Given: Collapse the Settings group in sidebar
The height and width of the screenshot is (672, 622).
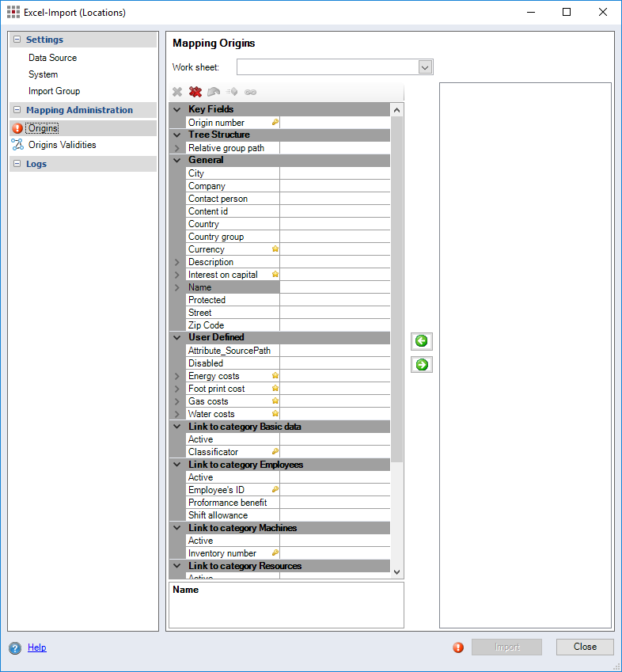Looking at the screenshot, I should click(17, 40).
